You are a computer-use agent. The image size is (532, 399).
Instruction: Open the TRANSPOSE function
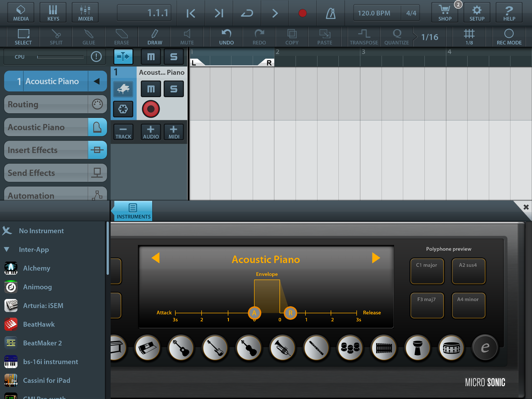tap(364, 37)
